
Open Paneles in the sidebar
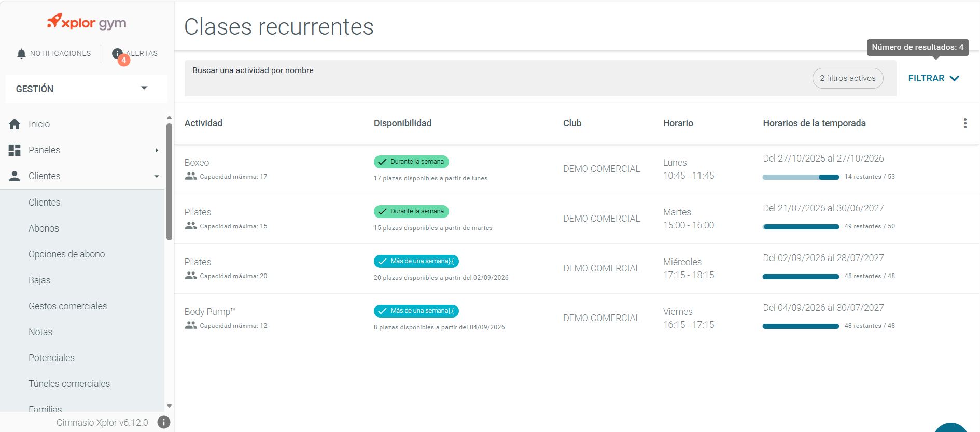point(44,150)
